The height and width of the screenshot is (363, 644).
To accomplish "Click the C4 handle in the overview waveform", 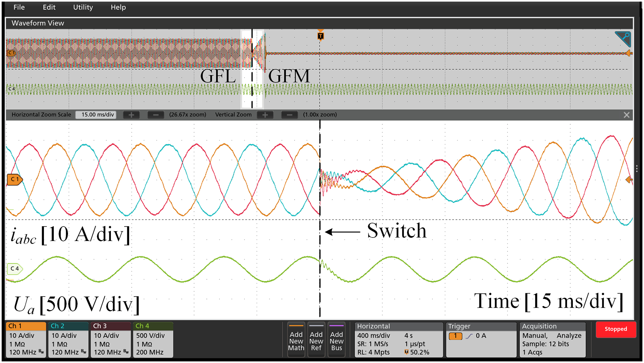I will (x=11, y=89).
